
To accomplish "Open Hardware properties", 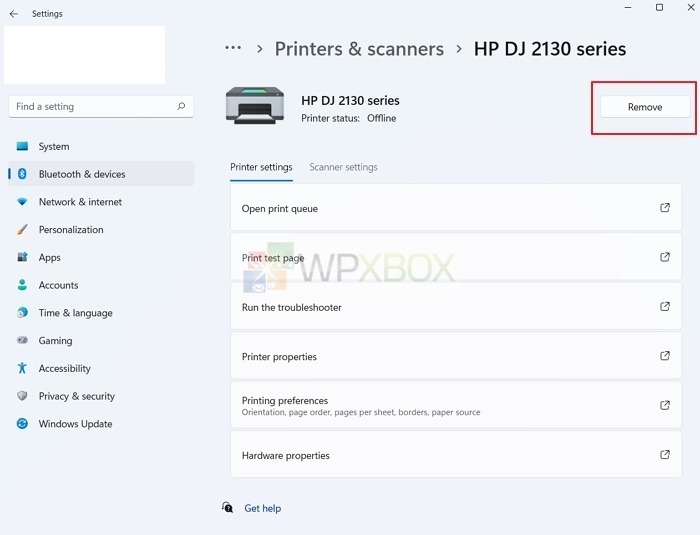I will [456, 455].
